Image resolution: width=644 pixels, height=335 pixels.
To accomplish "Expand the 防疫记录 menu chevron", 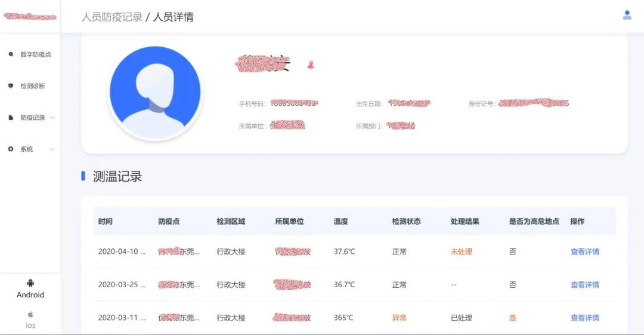I will pyautogui.click(x=52, y=118).
